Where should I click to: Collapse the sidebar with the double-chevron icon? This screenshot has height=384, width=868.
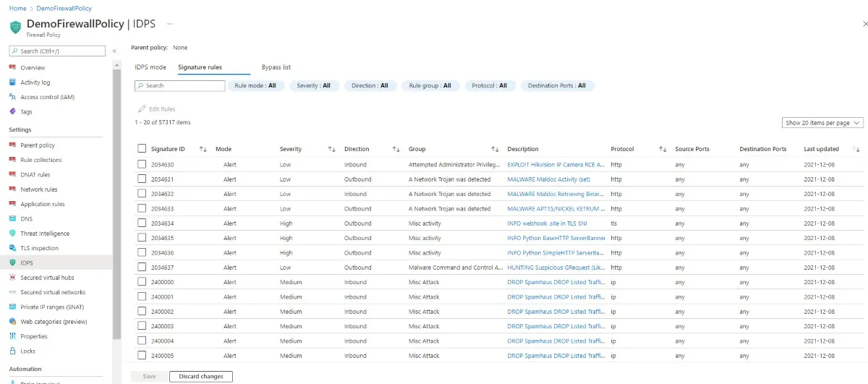[114, 51]
